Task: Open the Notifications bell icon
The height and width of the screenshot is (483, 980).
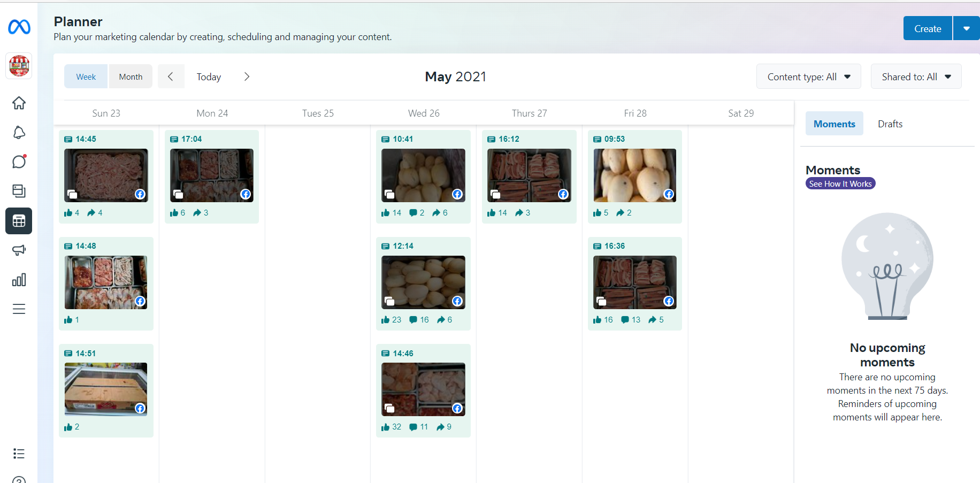Action: pyautogui.click(x=19, y=132)
